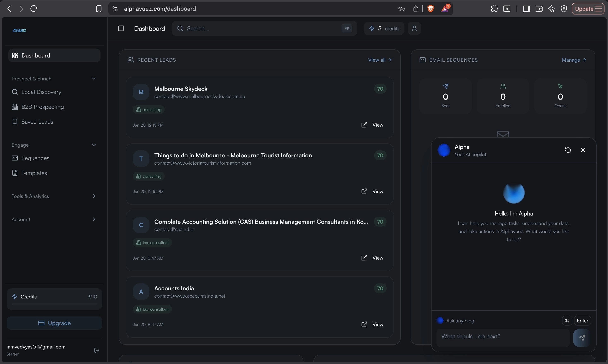Image resolution: width=608 pixels, height=364 pixels.
Task: Send the Alpha chat message with send icon
Action: point(582,338)
